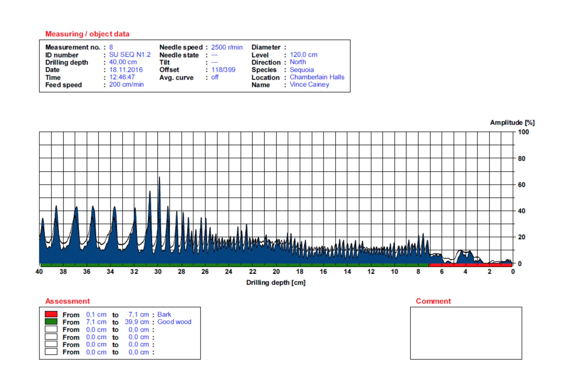
Task: Click the direction value North
Action: [x=298, y=62]
